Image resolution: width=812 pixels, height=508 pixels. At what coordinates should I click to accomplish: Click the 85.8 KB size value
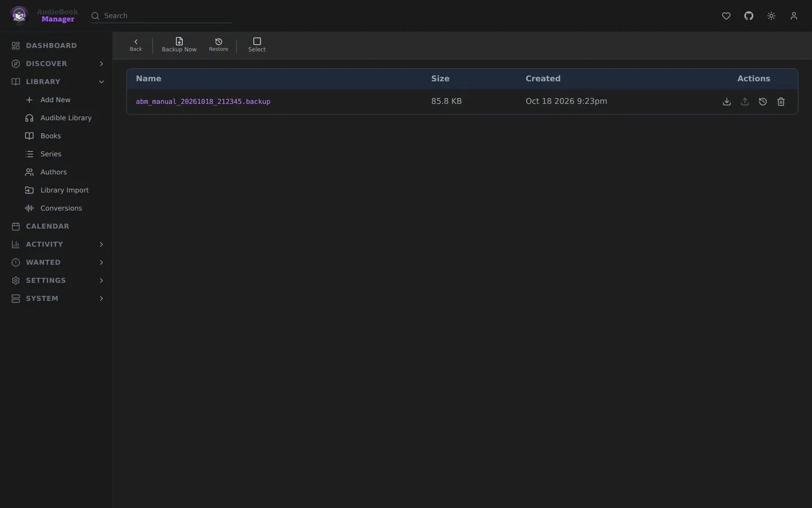pos(447,101)
